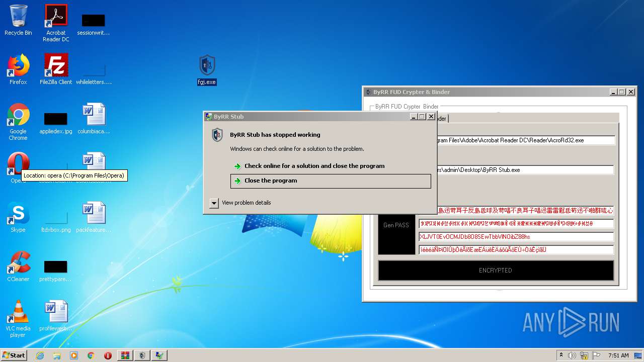This screenshot has height=362, width=644.
Task: Switch to WinRAR taskbar window
Action: [125, 355]
